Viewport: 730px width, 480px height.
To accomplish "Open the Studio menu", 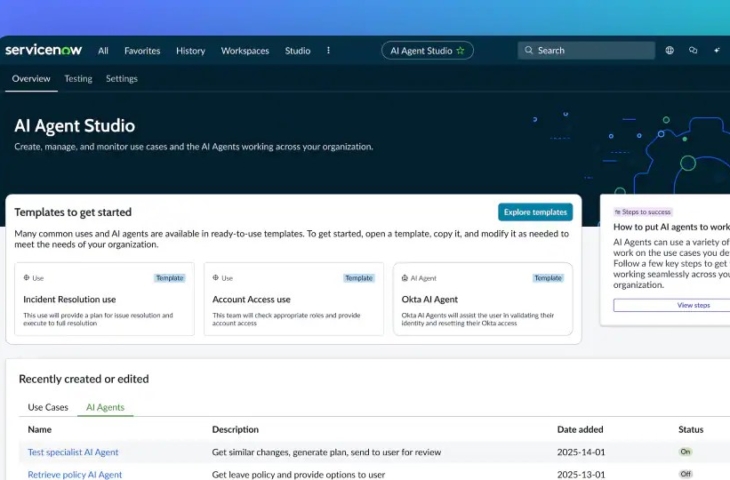I will pyautogui.click(x=297, y=51).
